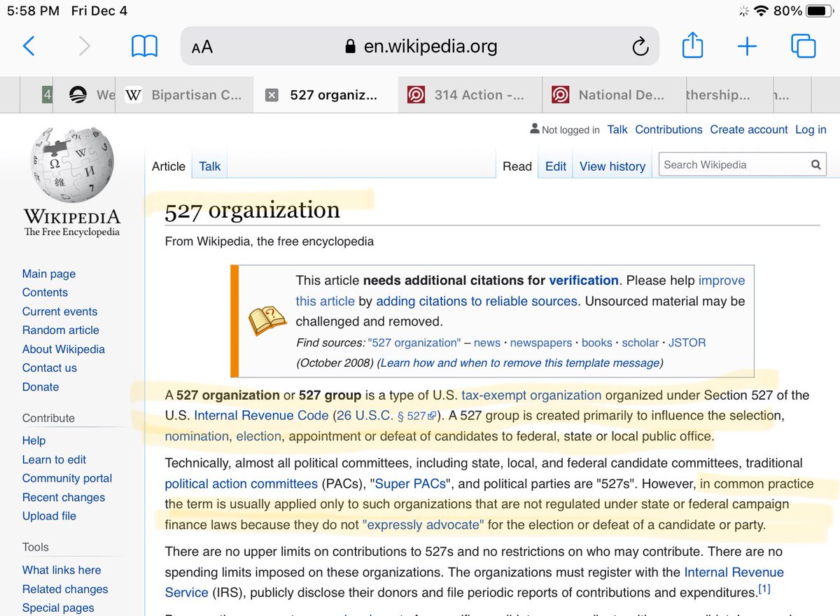Click the Log in link
840x616 pixels.
[810, 129]
